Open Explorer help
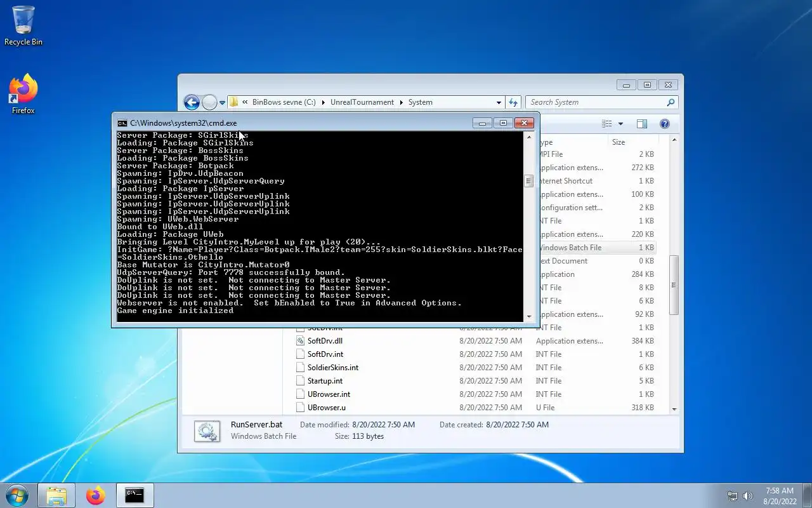 click(665, 124)
